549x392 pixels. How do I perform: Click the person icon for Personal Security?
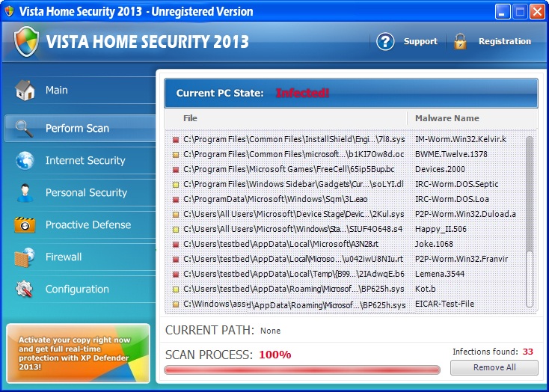pos(25,193)
